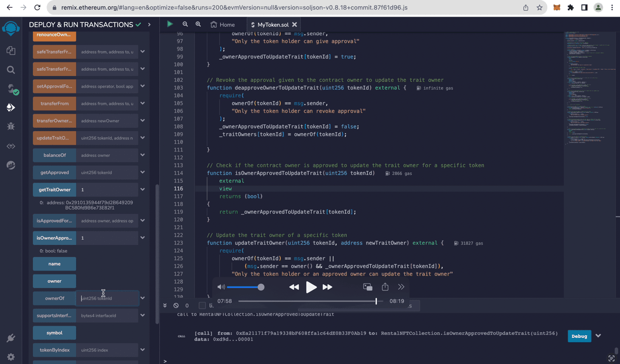The height and width of the screenshot is (364, 620).
Task: Open Remix settings gear icon
Action: [x=11, y=357]
